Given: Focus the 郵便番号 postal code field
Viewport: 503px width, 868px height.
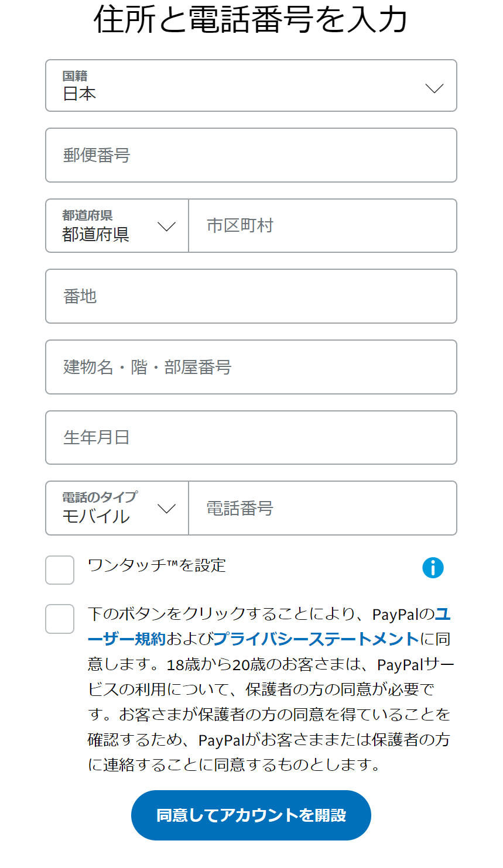Looking at the screenshot, I should tap(251, 155).
